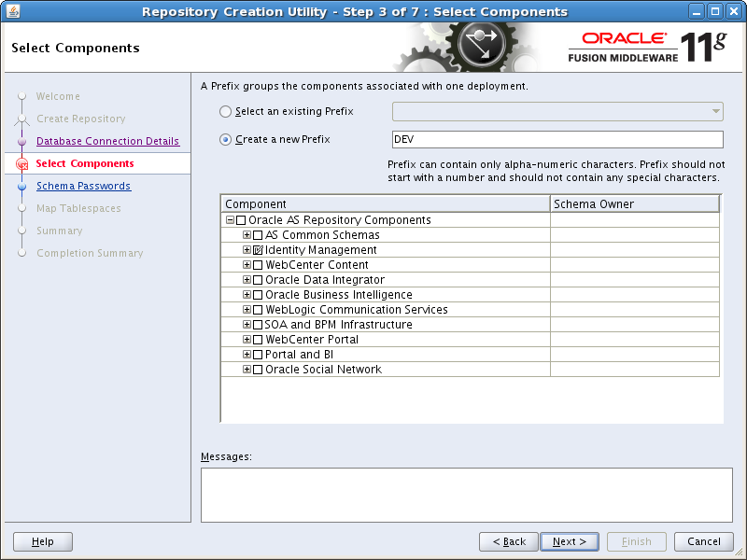Check the AS Common Schemas box
Screen dimensions: 747x560
[258, 235]
